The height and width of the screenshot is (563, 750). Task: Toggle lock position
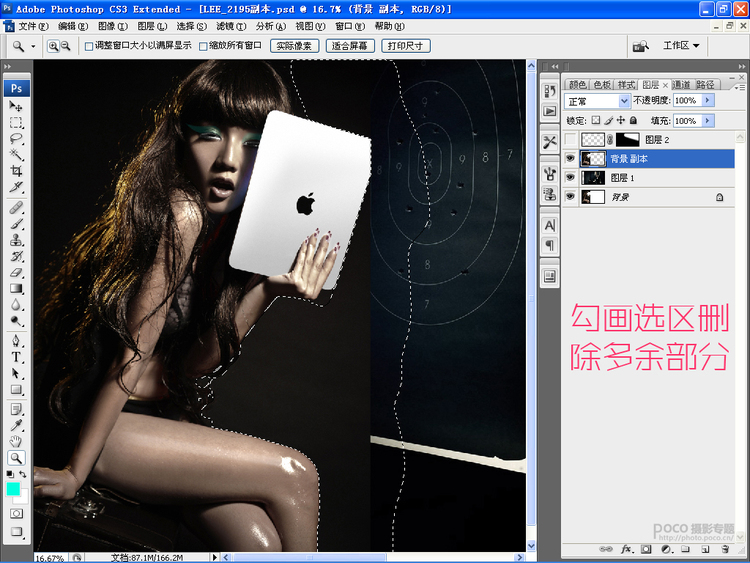621,121
